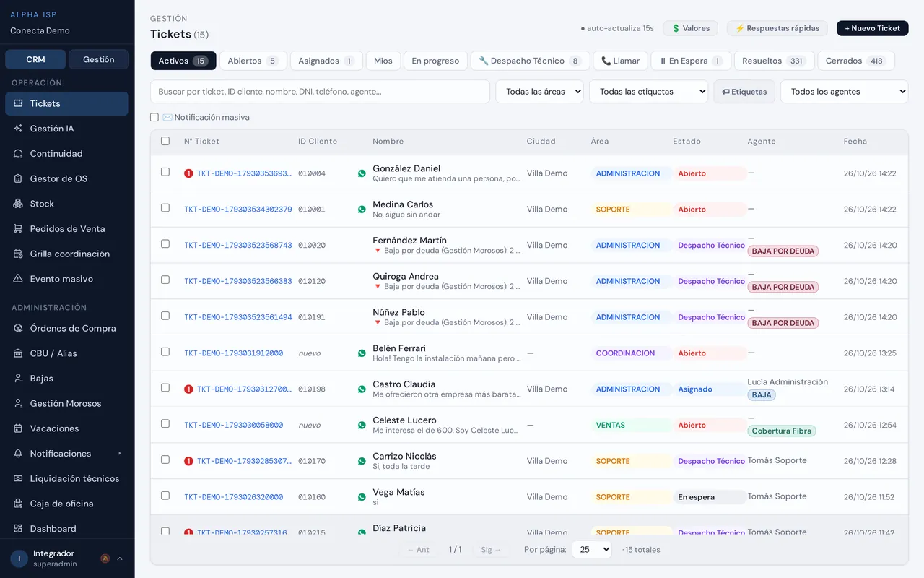This screenshot has height=578, width=924.
Task: Click the muted bell icon beside Integrador
Action: point(105,558)
